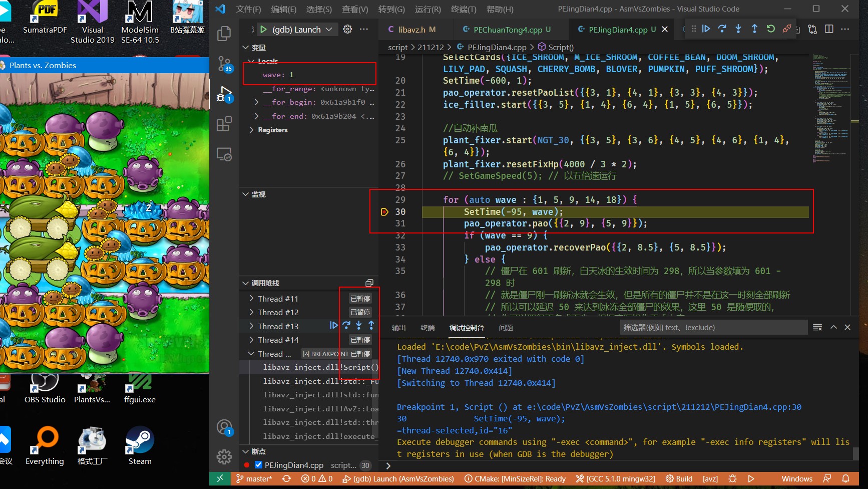Screen dimensions: 868x489
Task: Click CMake MinSizeRel Ready status item
Action: (515, 479)
